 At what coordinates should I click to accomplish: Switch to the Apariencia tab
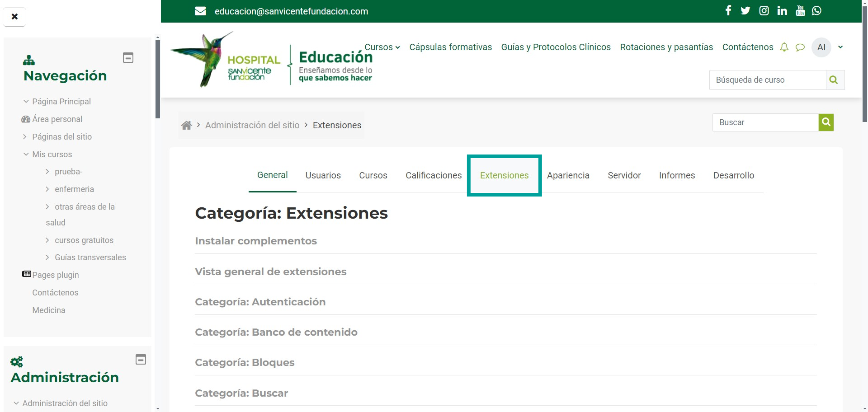[568, 175]
